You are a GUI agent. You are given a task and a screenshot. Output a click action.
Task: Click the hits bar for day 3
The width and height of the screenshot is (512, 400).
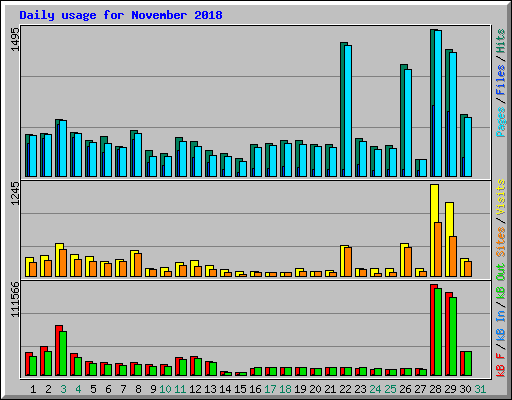(x=57, y=148)
